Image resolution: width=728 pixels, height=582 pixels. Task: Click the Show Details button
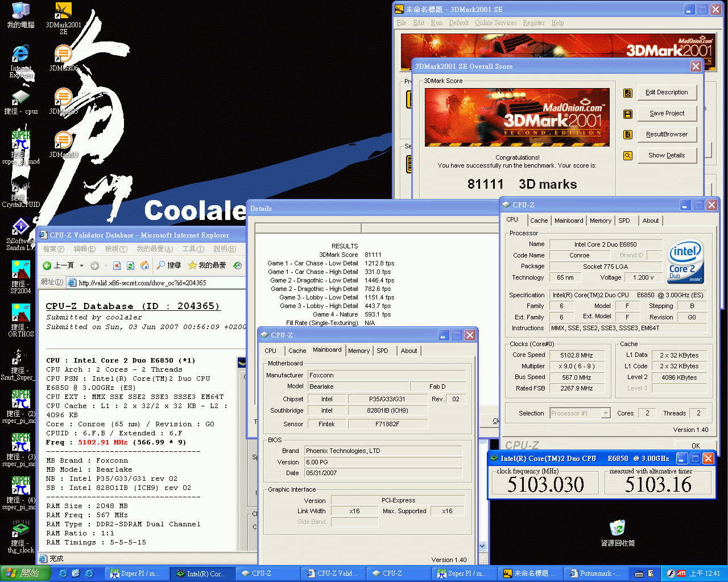pos(667,156)
